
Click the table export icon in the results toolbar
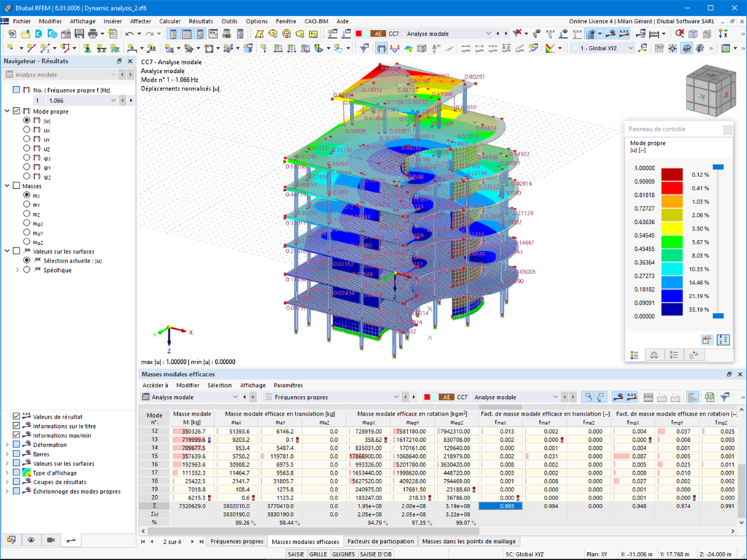pyautogui.click(x=709, y=397)
